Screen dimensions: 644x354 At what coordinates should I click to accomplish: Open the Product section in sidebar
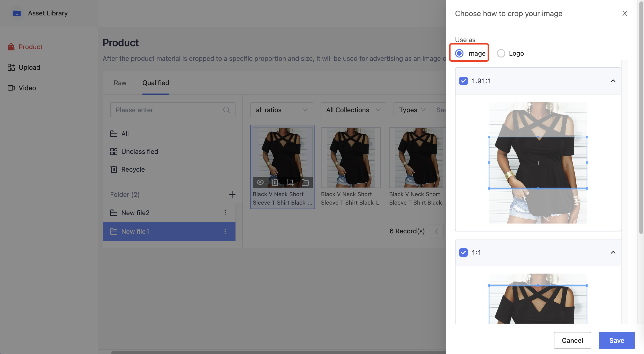25,47
